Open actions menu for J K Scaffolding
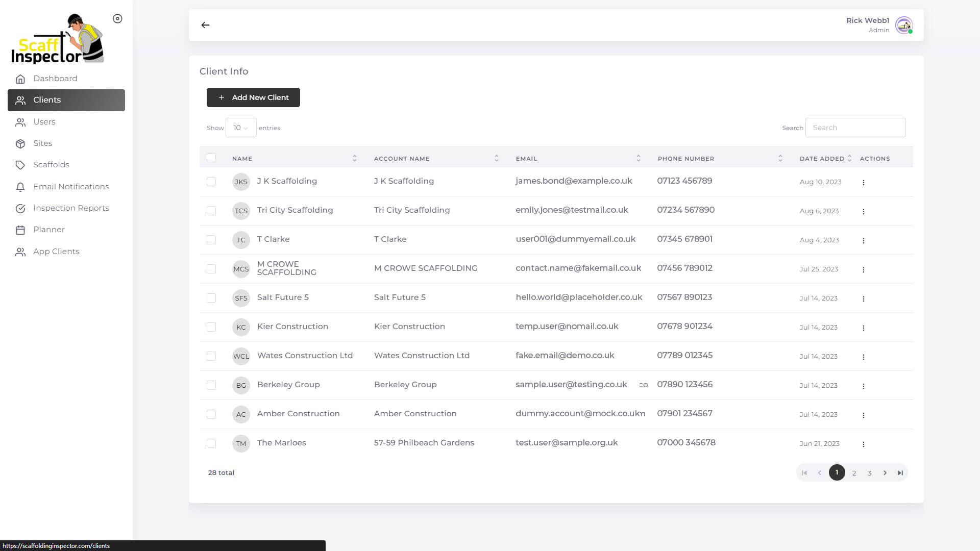Image resolution: width=980 pixels, height=551 pixels. (x=863, y=182)
